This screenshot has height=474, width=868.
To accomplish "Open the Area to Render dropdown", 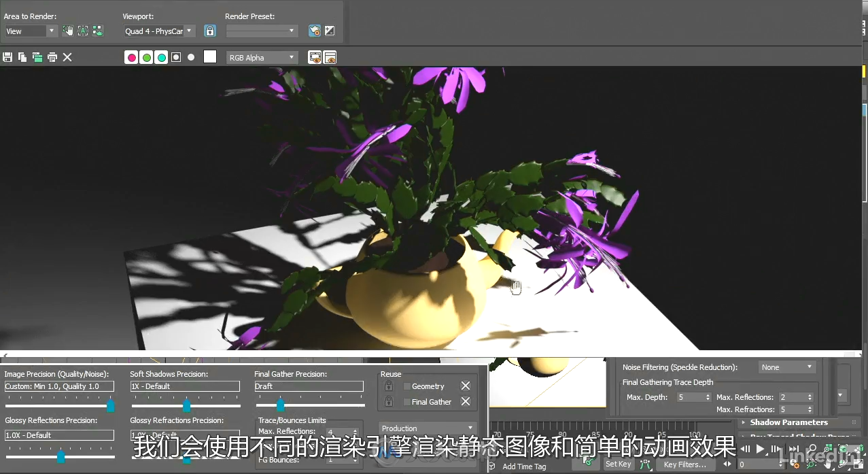I will click(x=31, y=31).
